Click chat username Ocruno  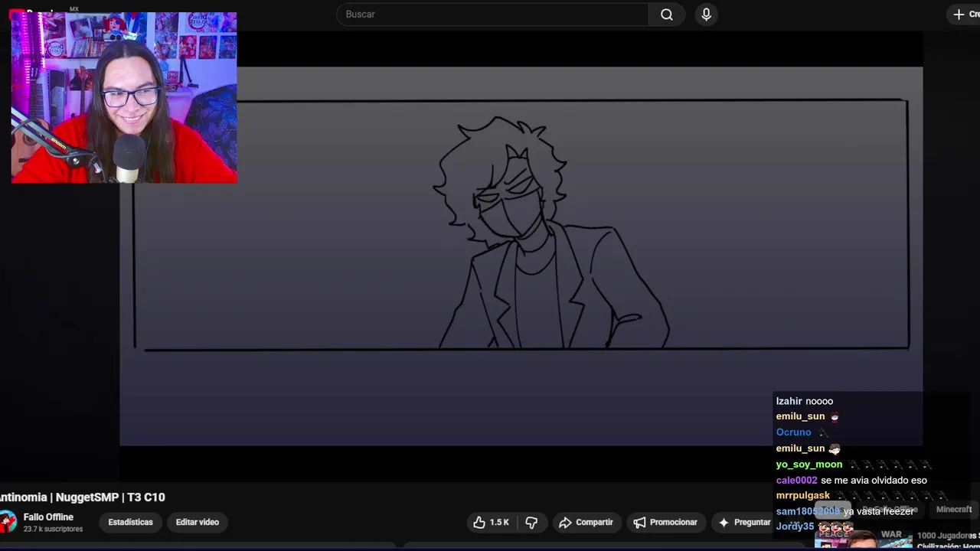click(x=793, y=432)
